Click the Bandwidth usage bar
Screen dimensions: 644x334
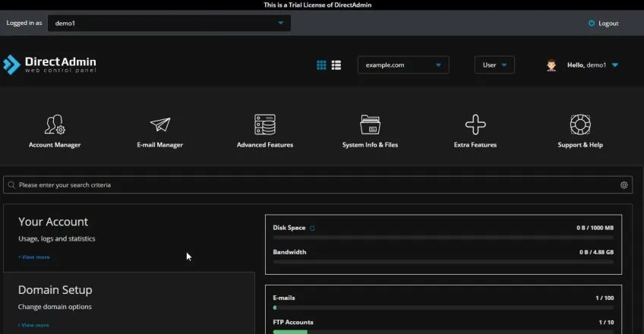click(x=444, y=262)
